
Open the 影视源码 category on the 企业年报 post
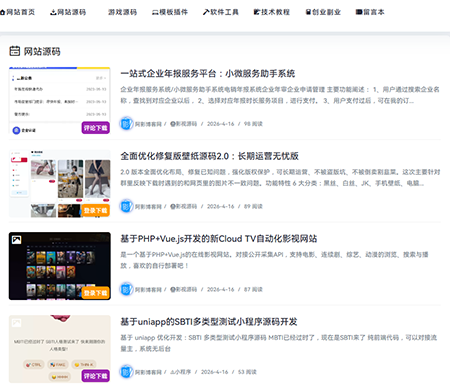pyautogui.click(x=184, y=124)
